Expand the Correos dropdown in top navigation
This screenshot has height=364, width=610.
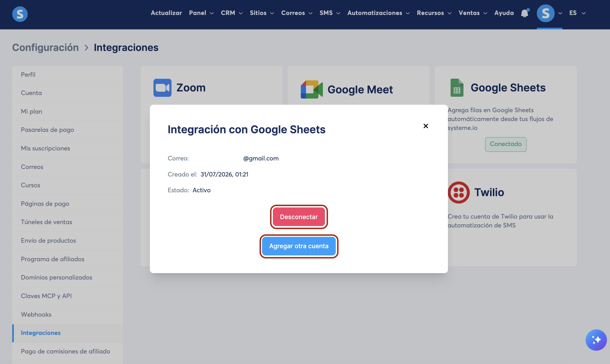coord(297,13)
